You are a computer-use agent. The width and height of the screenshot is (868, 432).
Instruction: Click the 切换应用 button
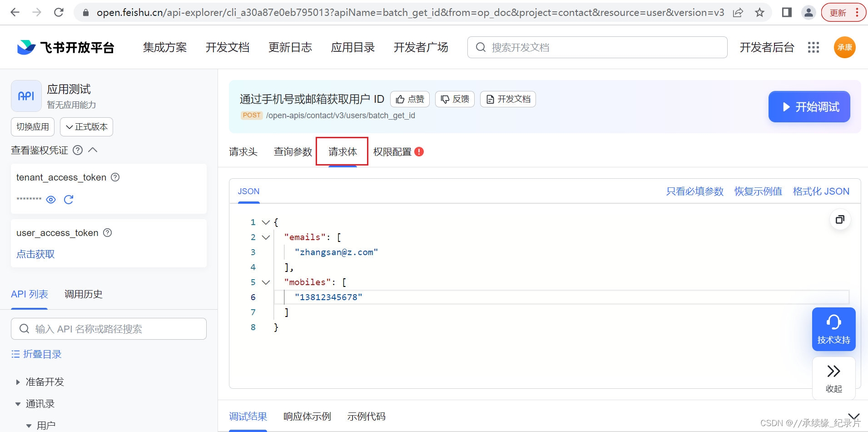[33, 127]
